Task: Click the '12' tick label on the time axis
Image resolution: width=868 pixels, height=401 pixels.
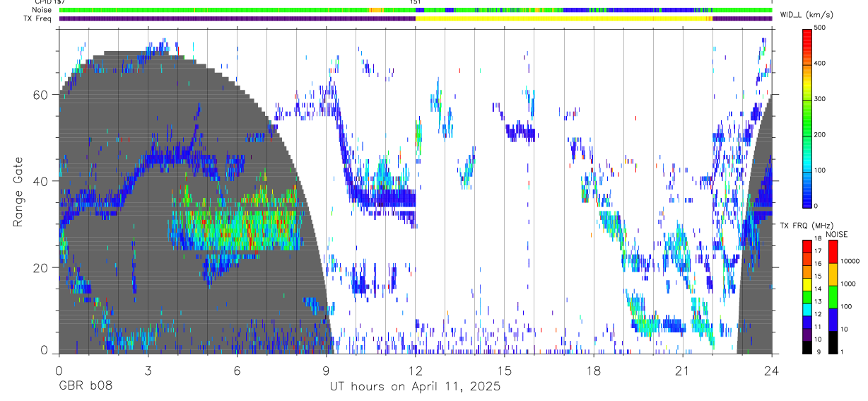Action: coord(415,371)
